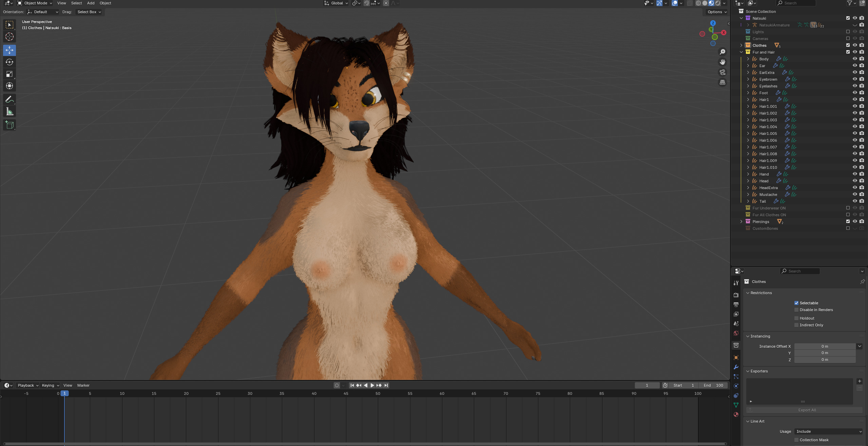Open the Output properties tab
Image resolution: width=868 pixels, height=446 pixels.
click(x=736, y=305)
